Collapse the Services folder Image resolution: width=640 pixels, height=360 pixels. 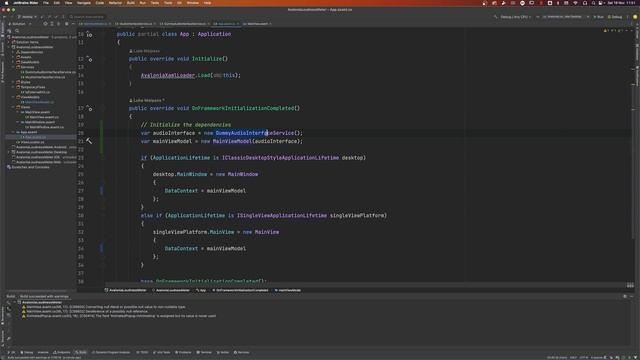(x=13, y=67)
